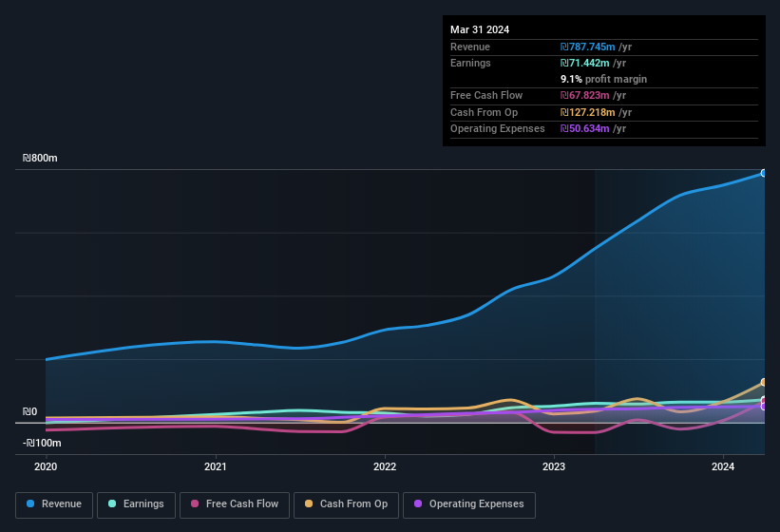Click the 2021 x-axis label
The image size is (780, 532).
216,466
